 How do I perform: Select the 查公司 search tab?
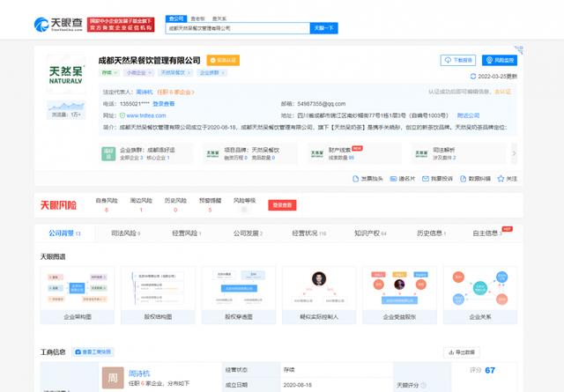coord(176,18)
